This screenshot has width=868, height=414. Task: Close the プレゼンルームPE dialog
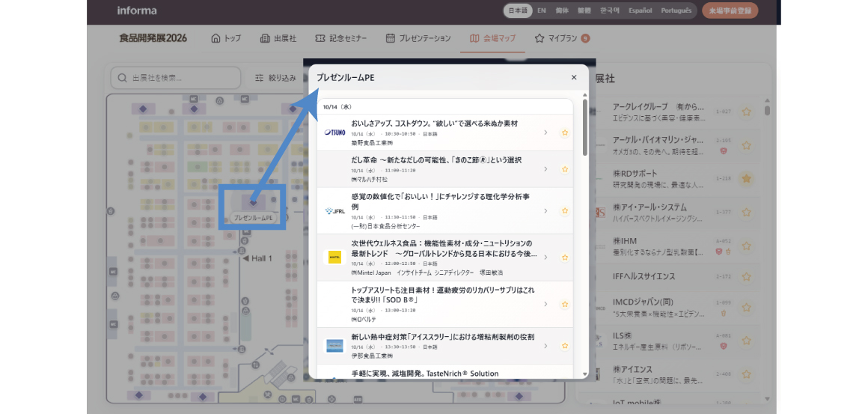click(573, 78)
